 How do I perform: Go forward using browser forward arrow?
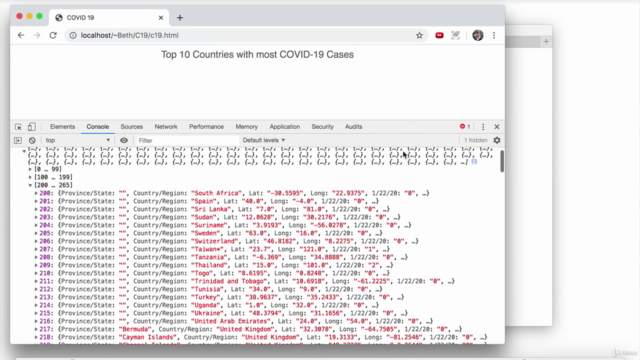(37, 36)
